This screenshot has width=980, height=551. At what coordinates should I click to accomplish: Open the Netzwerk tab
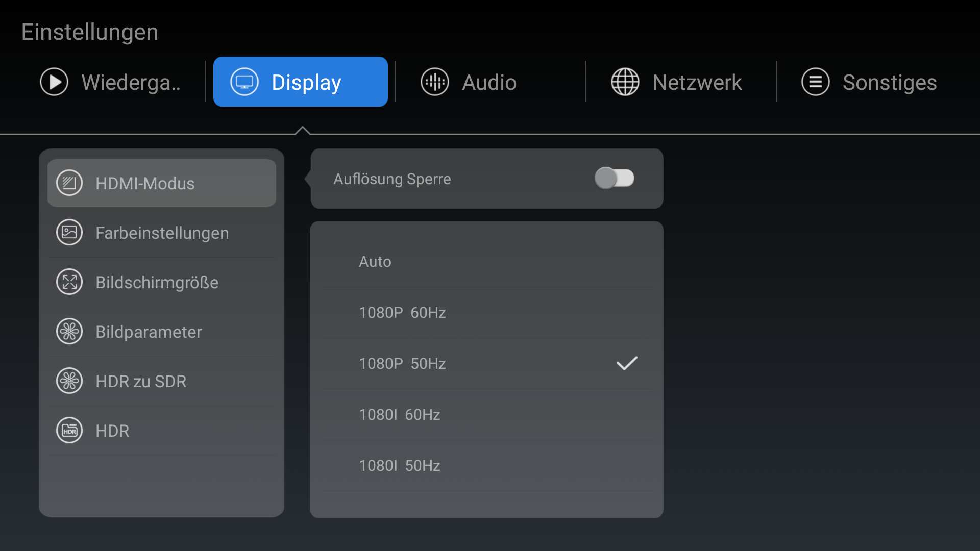697,83
